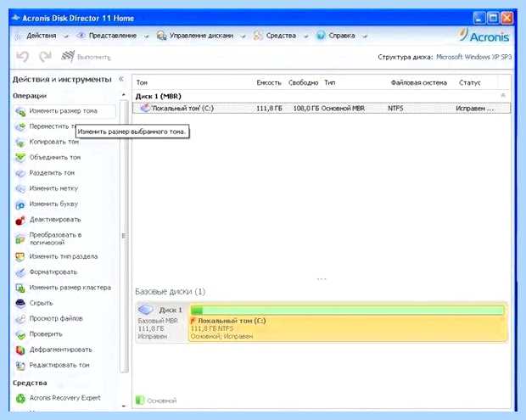This screenshot has height=420, width=526.
Task: Click the Диск 1 drive icon in the disk map
Action: [146, 309]
